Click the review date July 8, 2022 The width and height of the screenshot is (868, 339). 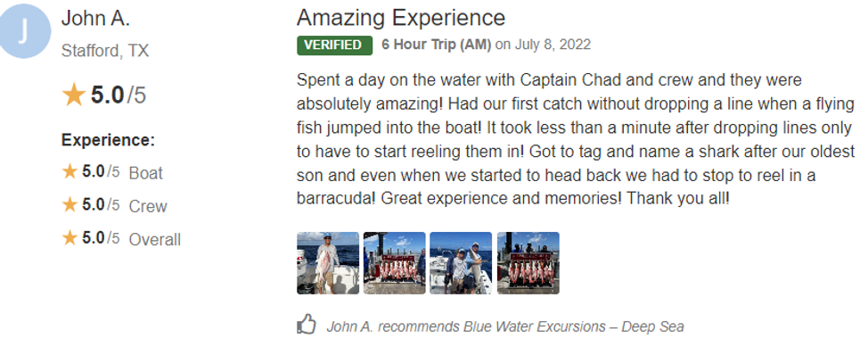point(553,45)
